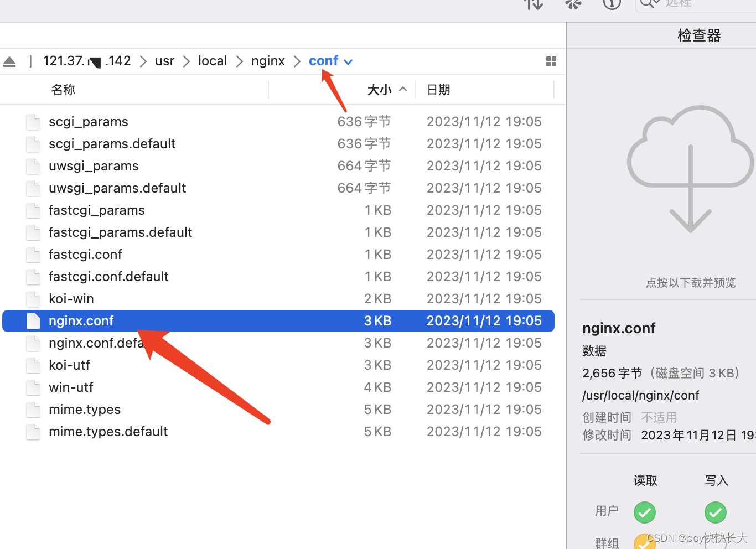Viewport: 756px width, 549px height.
Task: Go to the local folder in breadcrumb
Action: [213, 61]
